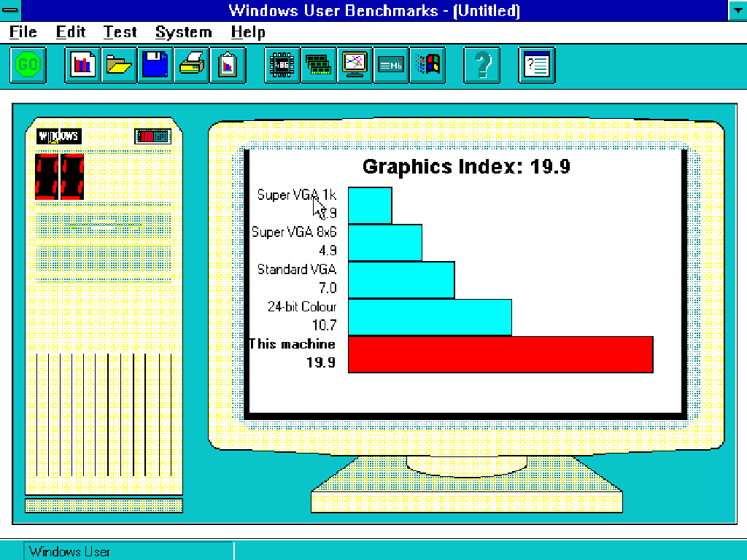Open the File menu

click(23, 32)
